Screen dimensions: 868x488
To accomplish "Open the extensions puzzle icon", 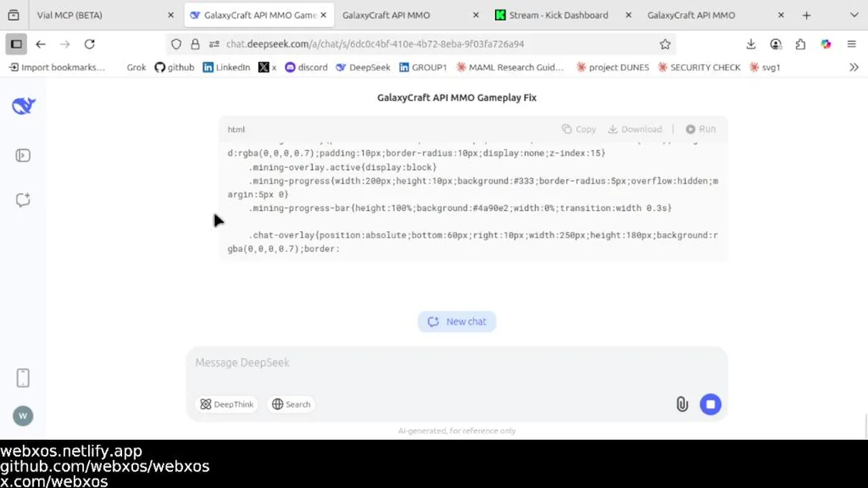I will coord(801,44).
